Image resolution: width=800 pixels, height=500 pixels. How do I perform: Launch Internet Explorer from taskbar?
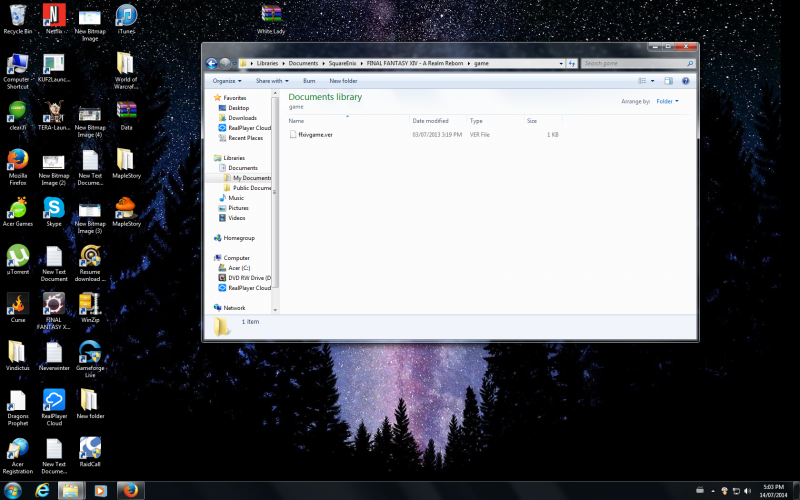(x=42, y=490)
